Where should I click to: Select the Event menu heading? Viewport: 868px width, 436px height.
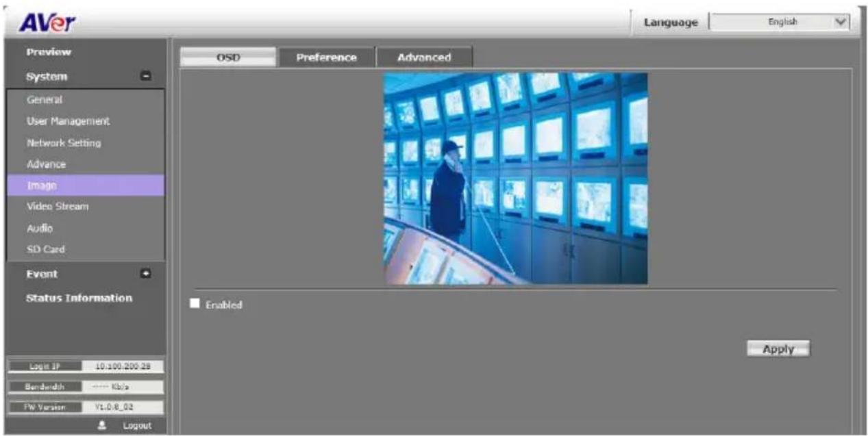42,274
